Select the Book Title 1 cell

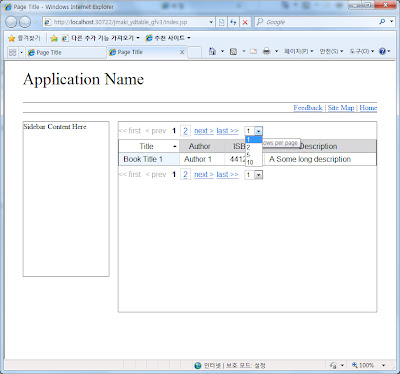click(149, 159)
